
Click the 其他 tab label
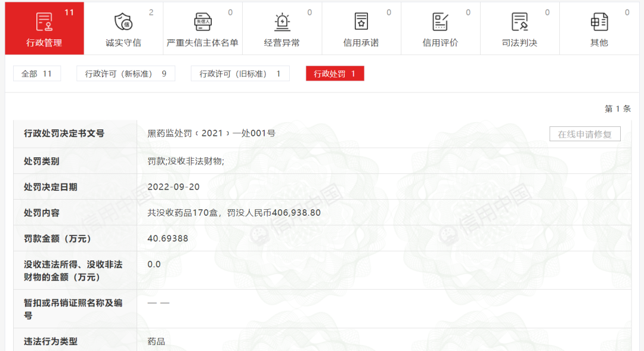point(599,43)
